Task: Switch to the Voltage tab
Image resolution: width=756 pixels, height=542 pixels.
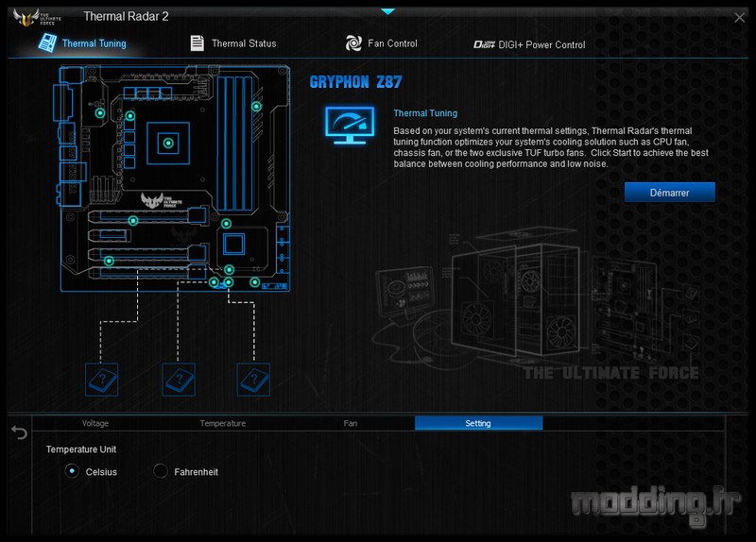Action: click(x=95, y=423)
